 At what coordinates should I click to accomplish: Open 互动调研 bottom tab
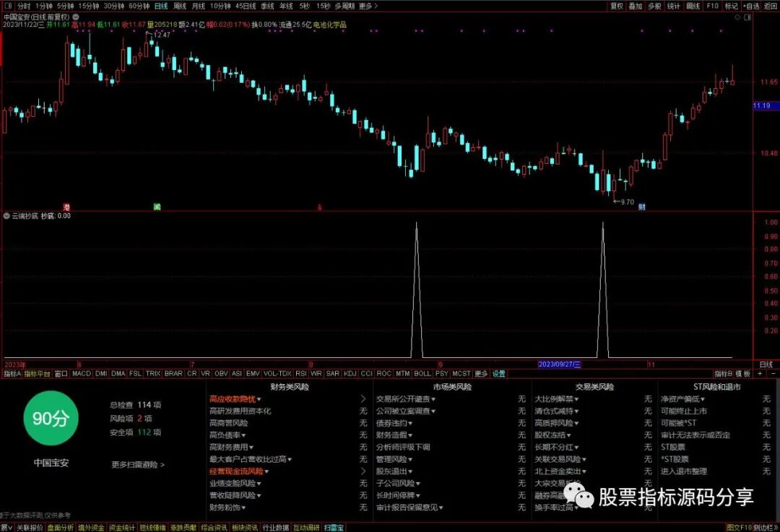pos(306,528)
